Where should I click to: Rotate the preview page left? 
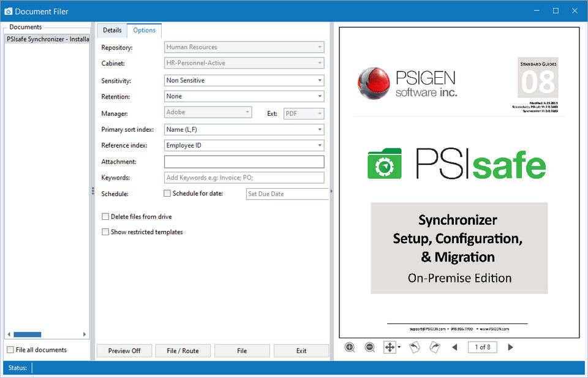[415, 347]
